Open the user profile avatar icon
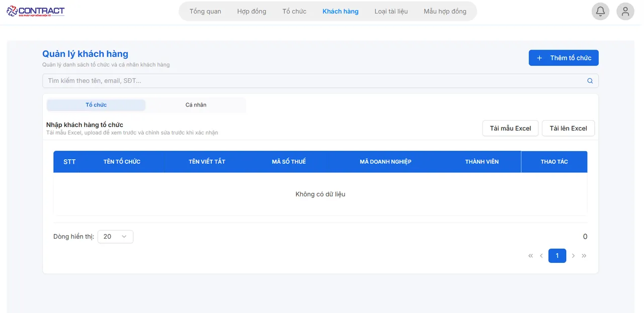 (x=625, y=12)
